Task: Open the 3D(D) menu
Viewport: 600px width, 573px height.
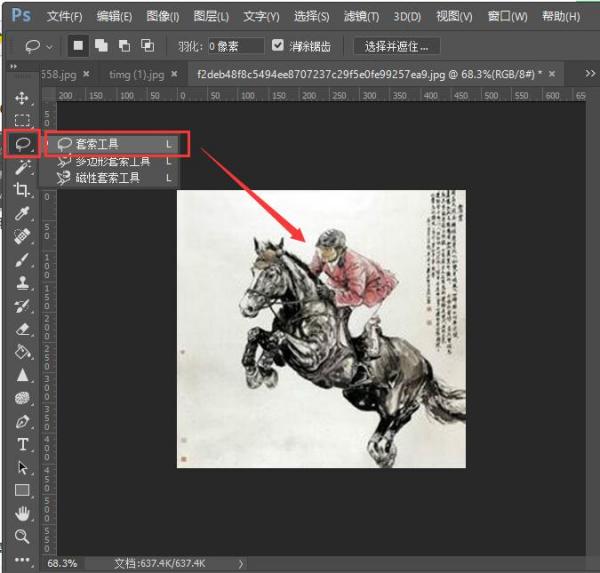Action: tap(407, 16)
